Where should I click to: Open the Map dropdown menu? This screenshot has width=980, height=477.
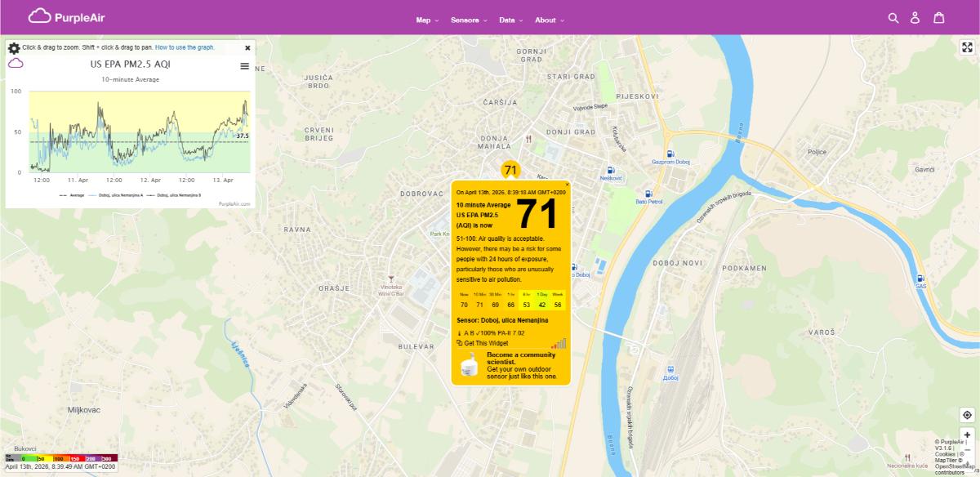tap(423, 20)
